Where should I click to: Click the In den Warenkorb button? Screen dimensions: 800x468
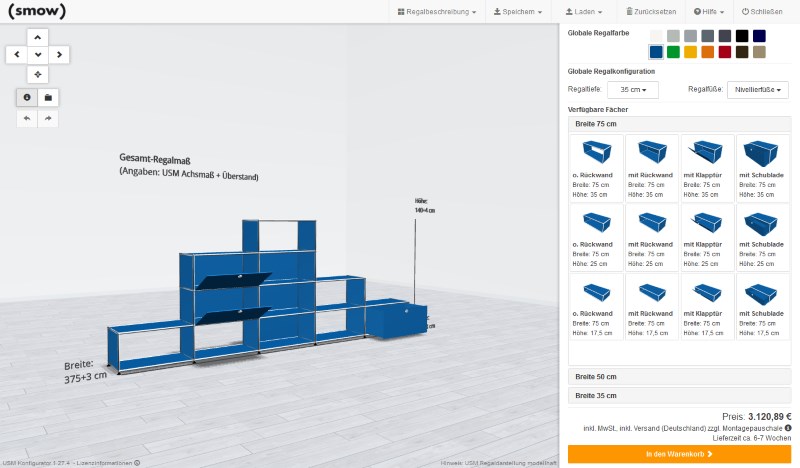679,454
